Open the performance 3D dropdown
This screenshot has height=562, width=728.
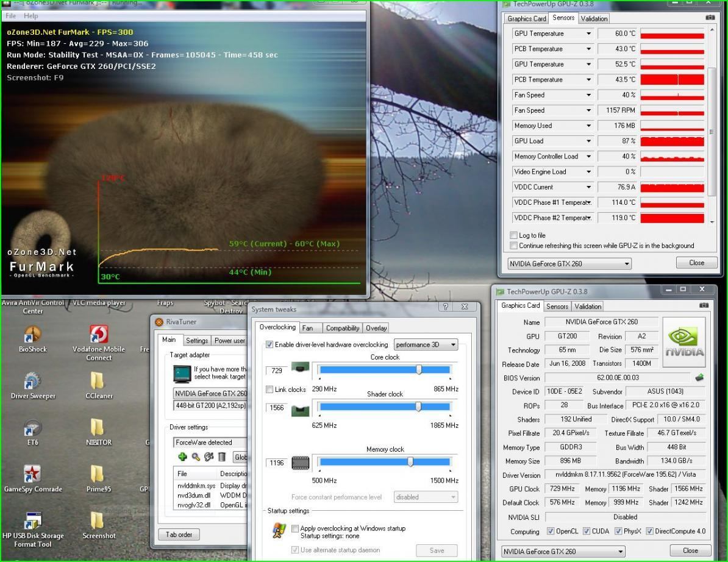[426, 344]
